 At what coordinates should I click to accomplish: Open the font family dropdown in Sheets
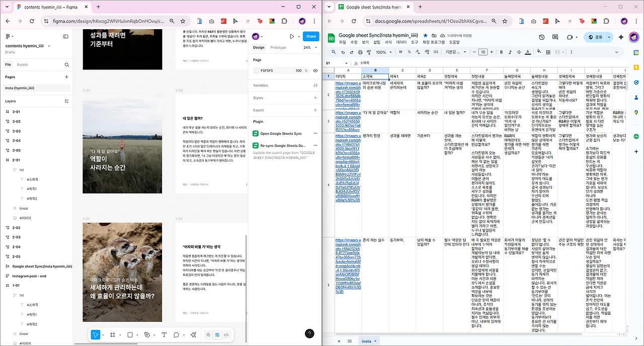click(455, 52)
